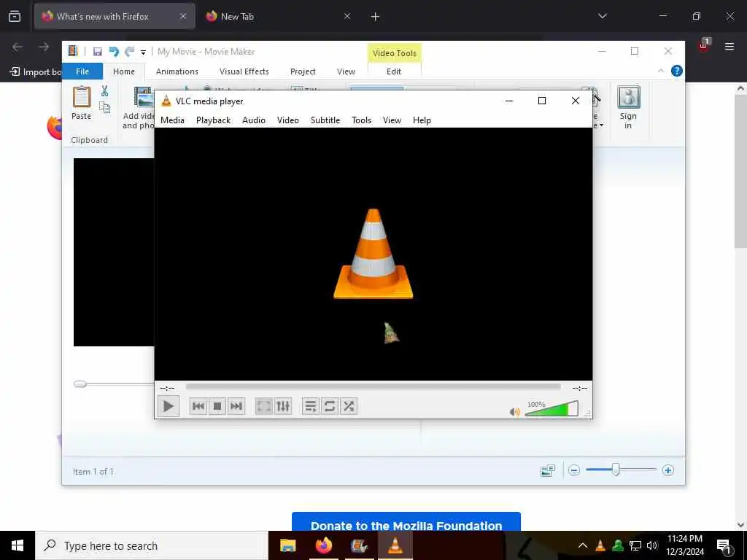This screenshot has width=747, height=560.
Task: Show VLC extended settings
Action: [283, 406]
